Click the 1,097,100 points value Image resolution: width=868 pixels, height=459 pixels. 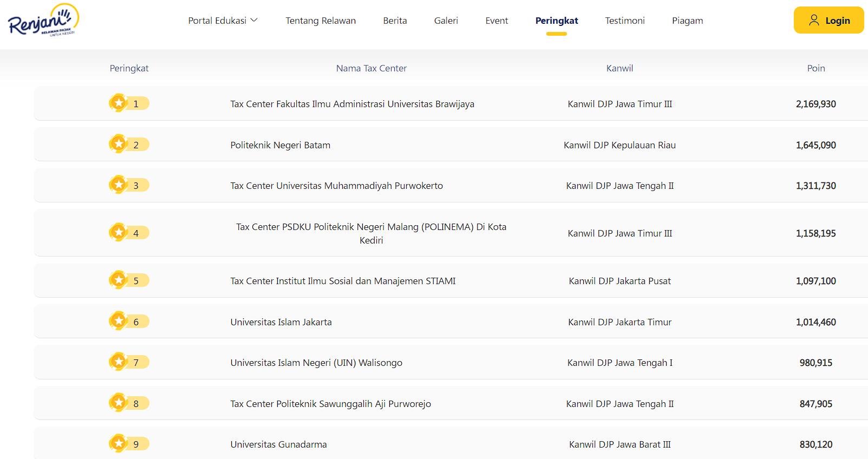click(816, 281)
